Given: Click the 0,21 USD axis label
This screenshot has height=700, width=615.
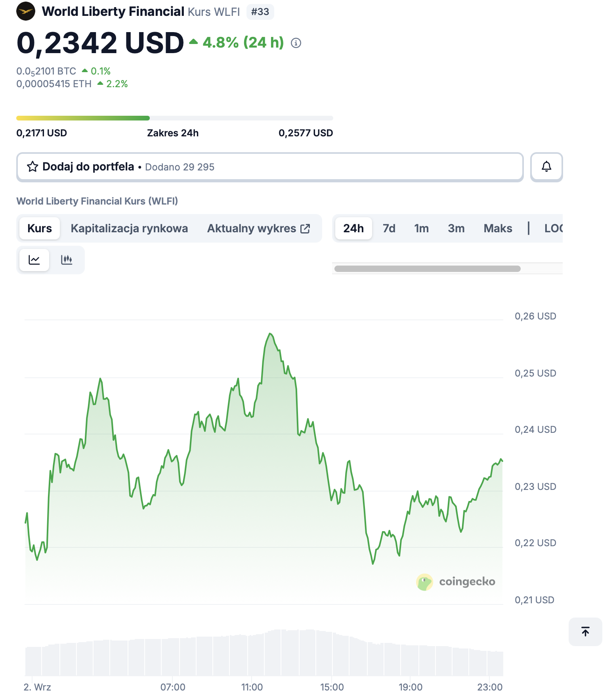Looking at the screenshot, I should click(x=535, y=600).
